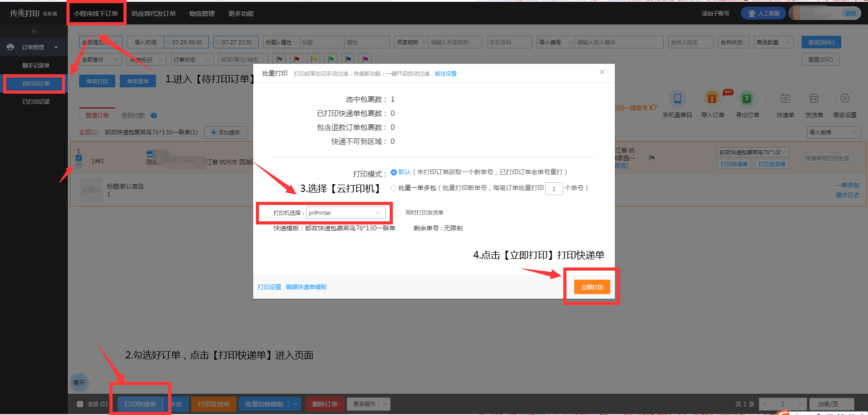Open the printed records sidebar item (已打印记录)

[x=36, y=102]
